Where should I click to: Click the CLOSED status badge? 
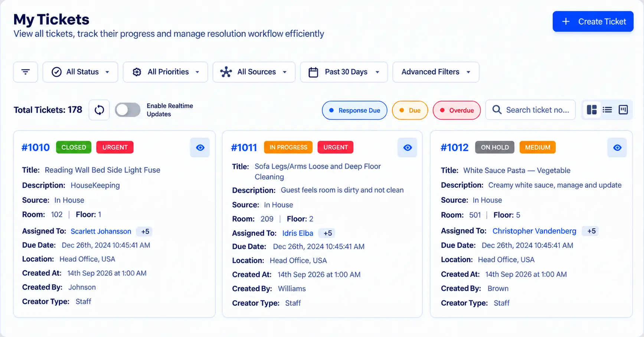point(73,147)
